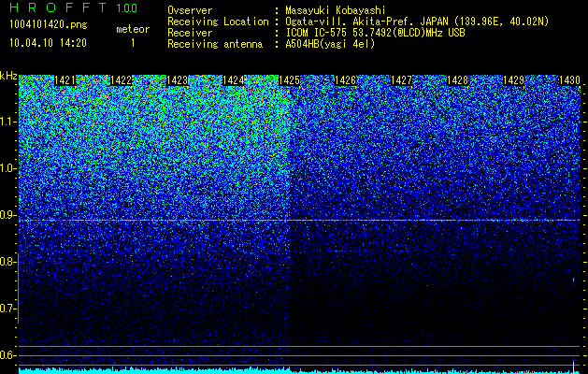Click the Receiver field label
This screenshot has height=374, width=588.
[190, 33]
